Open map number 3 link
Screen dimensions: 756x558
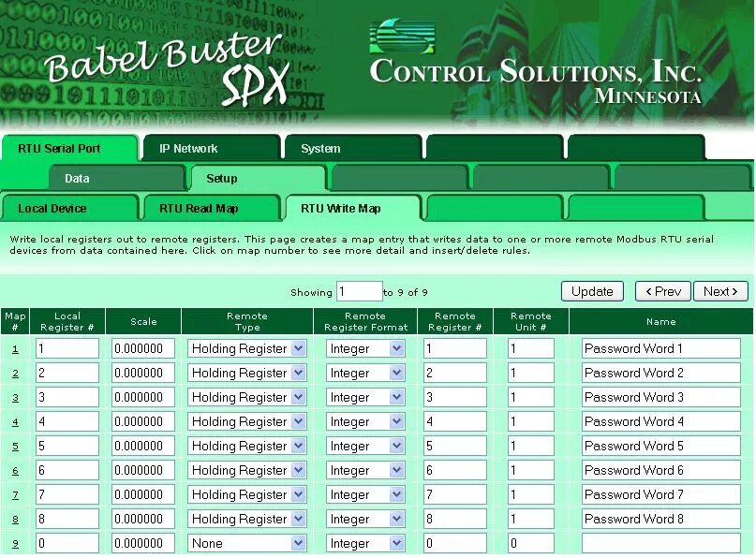click(x=15, y=398)
